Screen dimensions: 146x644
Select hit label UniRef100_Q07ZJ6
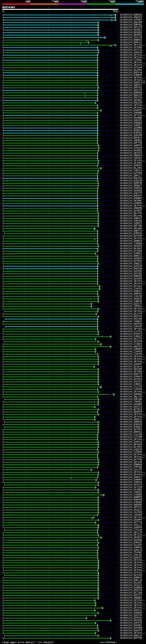(x=131, y=50)
